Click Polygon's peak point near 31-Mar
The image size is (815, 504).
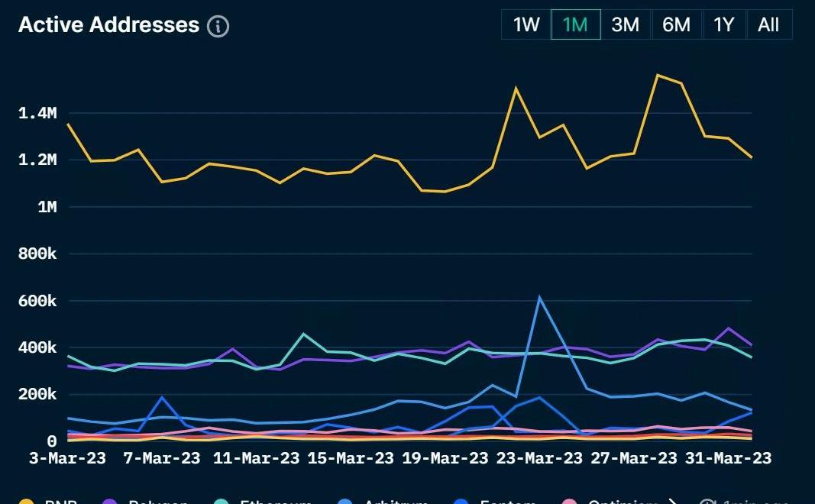(728, 328)
